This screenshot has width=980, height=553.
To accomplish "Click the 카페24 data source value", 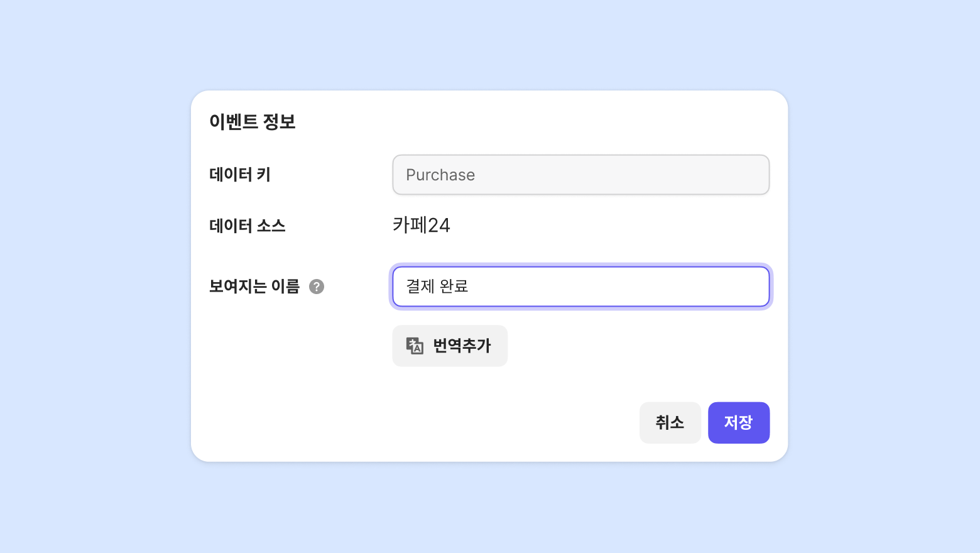I will (421, 225).
